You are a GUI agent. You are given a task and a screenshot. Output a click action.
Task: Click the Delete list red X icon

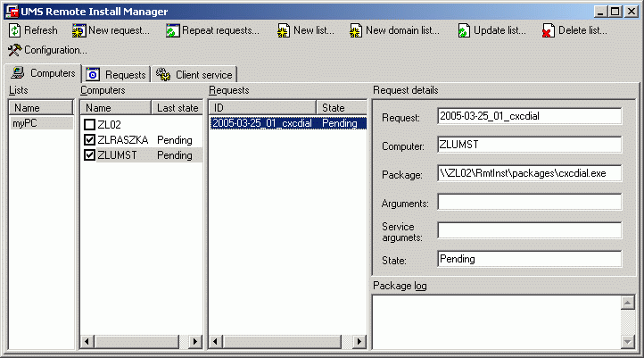click(x=549, y=31)
